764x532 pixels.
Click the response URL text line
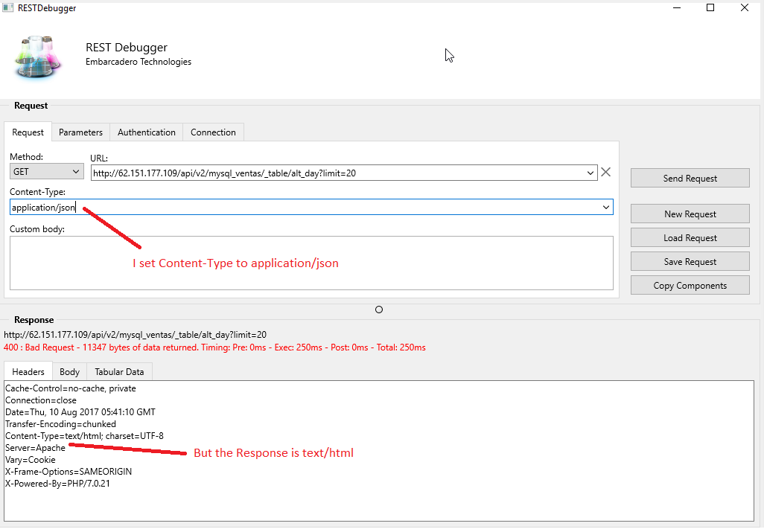135,335
